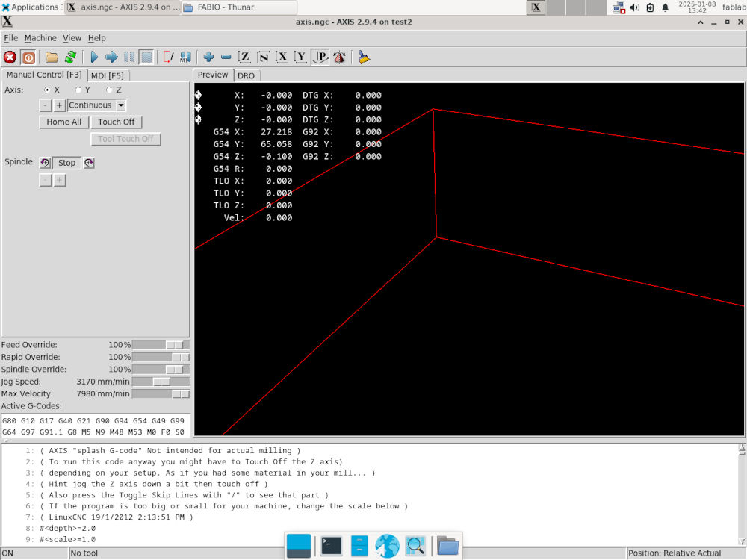Toggle Optional Pause M1 icon
Image resolution: width=747 pixels, height=560 pixels.
tap(186, 57)
